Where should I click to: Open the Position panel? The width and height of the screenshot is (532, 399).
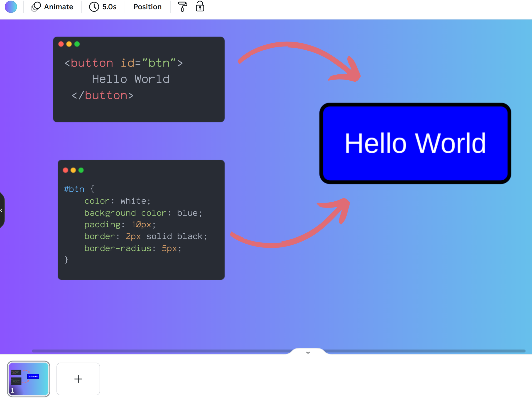147,7
